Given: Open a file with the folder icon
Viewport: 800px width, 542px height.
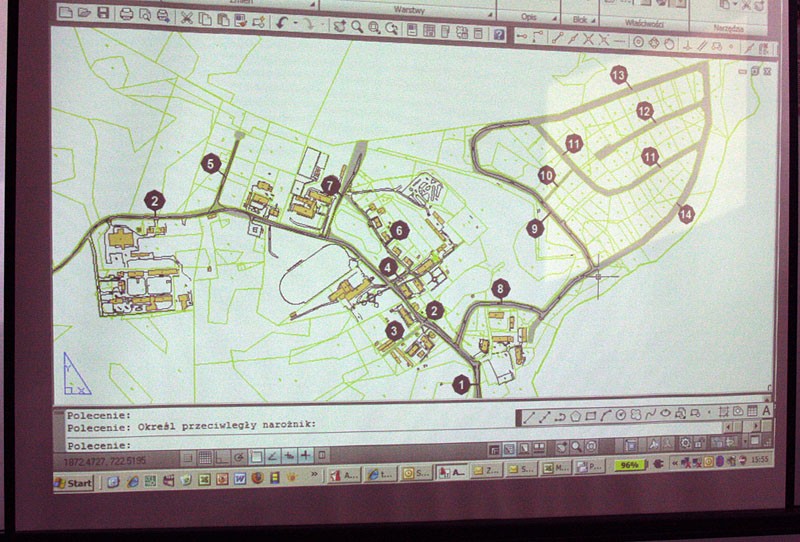Looking at the screenshot, I should pos(84,12).
